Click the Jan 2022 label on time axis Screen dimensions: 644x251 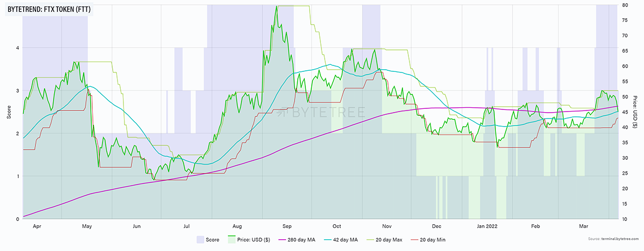coord(487,226)
